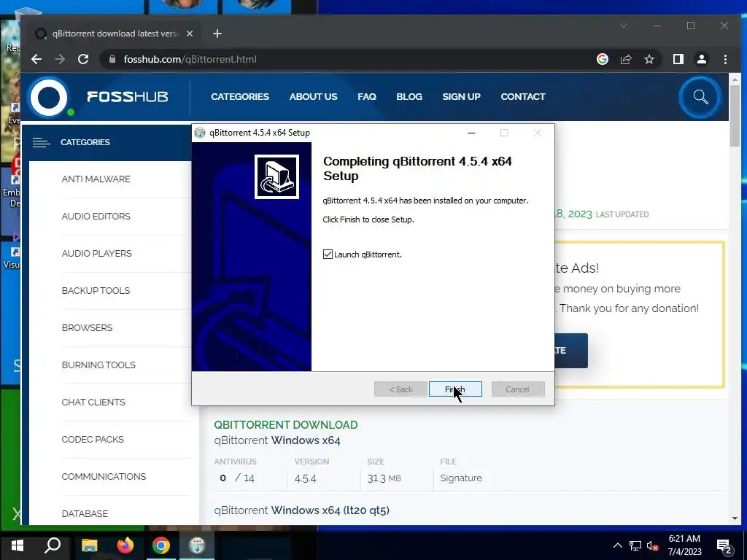Switch to Chrome in taskbar

(x=161, y=545)
